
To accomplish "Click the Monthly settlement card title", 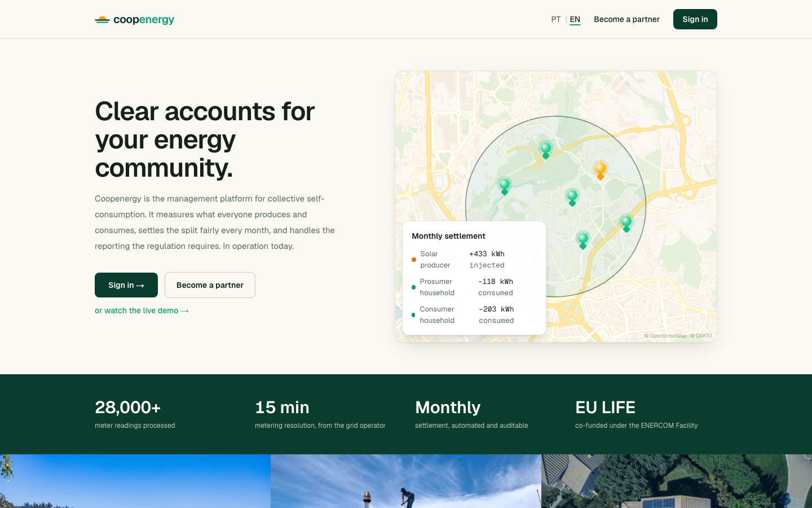I will coord(448,236).
